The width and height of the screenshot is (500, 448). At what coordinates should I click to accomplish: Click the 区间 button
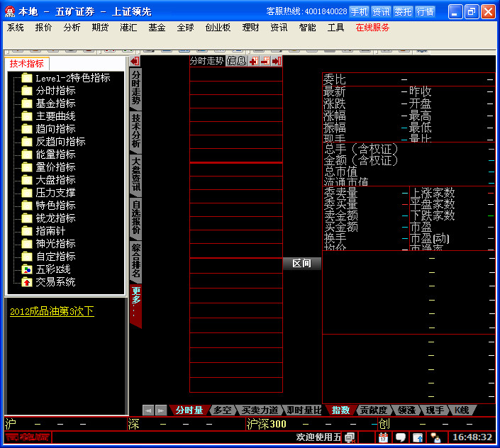[x=301, y=264]
